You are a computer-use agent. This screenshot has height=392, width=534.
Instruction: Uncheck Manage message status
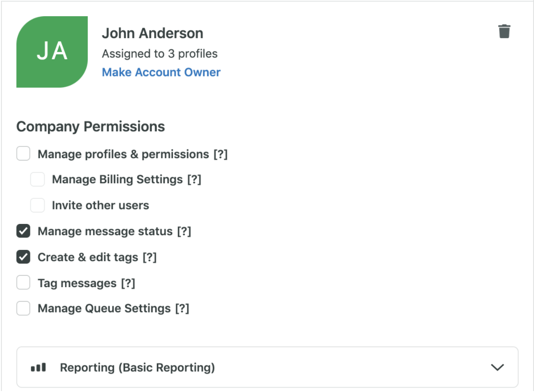[x=23, y=231]
